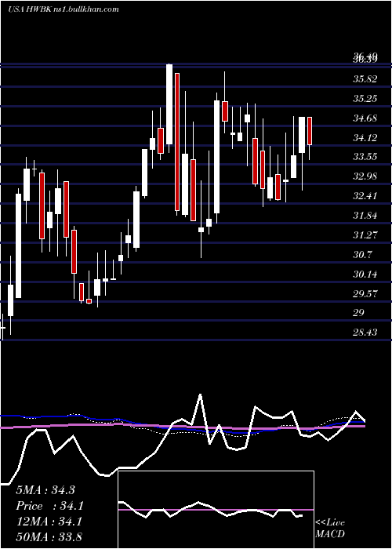The image size is (392, 549).
Task: Click the 32.41 price level label
Action: click(x=365, y=196)
